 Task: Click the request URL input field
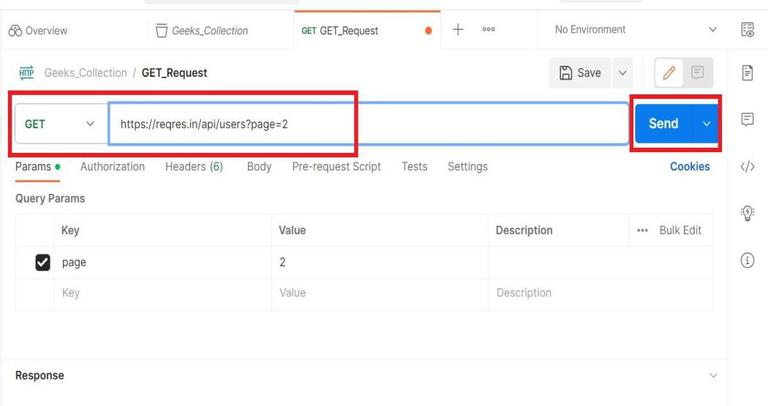coord(368,124)
